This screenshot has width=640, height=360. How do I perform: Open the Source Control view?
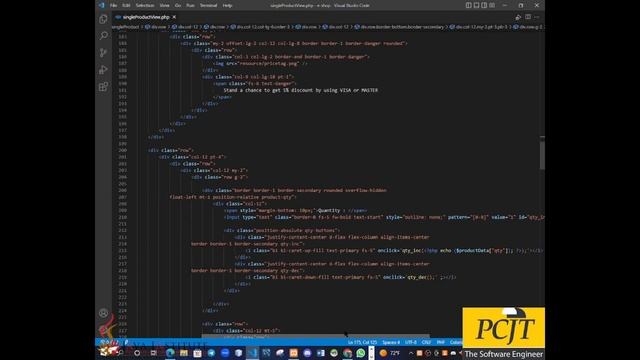click(x=103, y=53)
